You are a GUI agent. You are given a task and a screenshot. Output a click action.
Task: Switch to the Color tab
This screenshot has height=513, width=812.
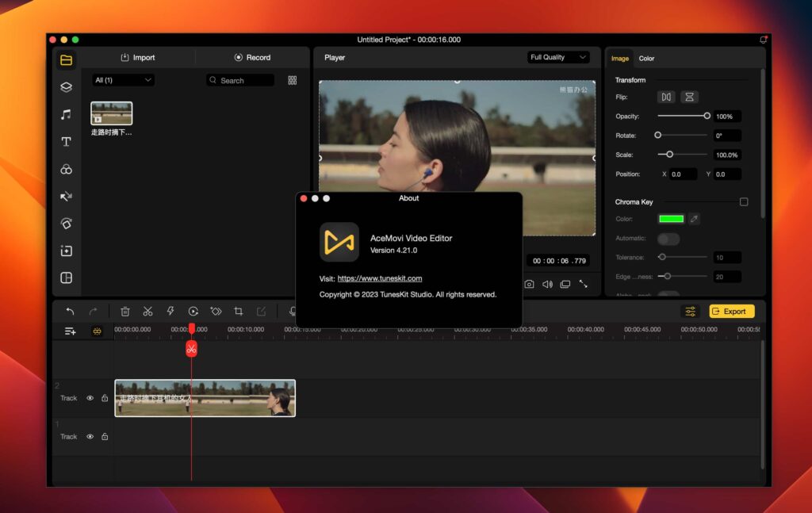click(x=647, y=58)
